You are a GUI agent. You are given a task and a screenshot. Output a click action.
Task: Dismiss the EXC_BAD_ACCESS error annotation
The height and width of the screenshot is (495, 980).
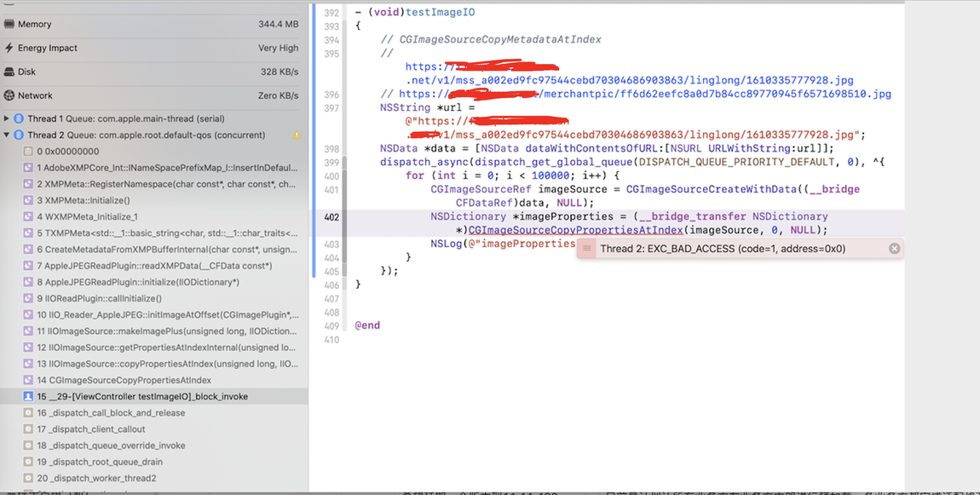tap(894, 249)
